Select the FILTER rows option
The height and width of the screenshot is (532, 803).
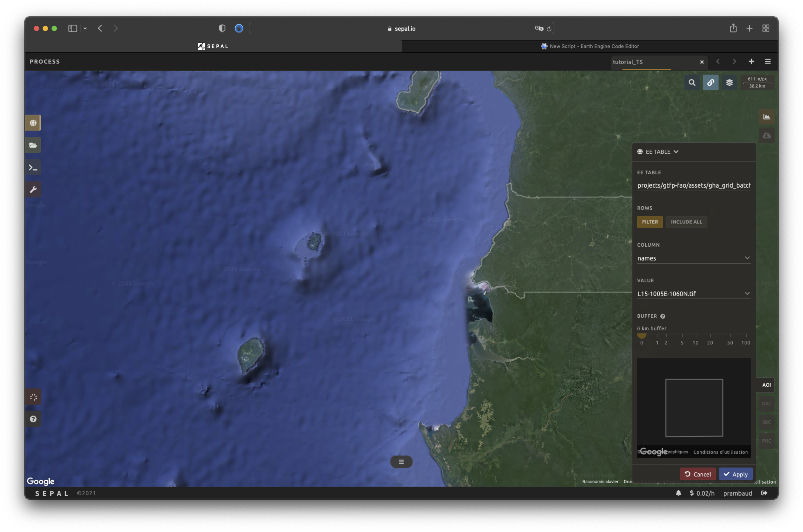(650, 222)
